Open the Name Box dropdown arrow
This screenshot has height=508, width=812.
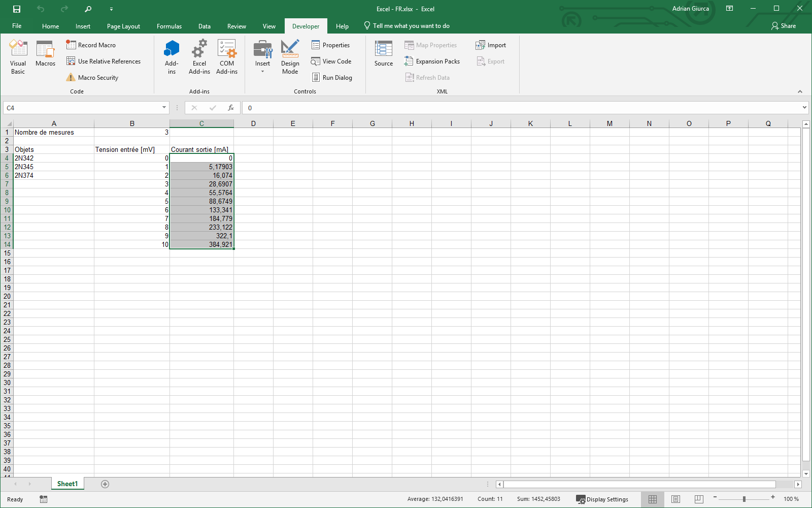pyautogui.click(x=164, y=108)
